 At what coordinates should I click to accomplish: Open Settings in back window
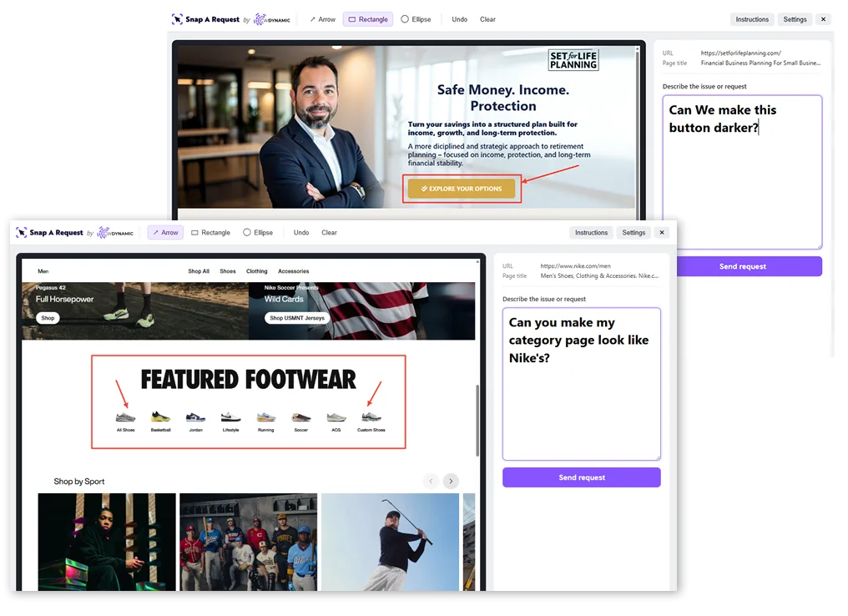(x=795, y=19)
